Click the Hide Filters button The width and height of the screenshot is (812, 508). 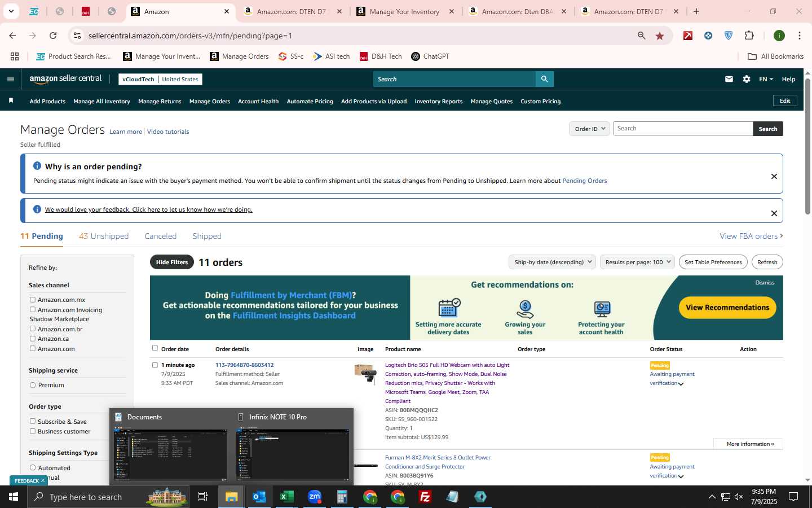point(172,262)
